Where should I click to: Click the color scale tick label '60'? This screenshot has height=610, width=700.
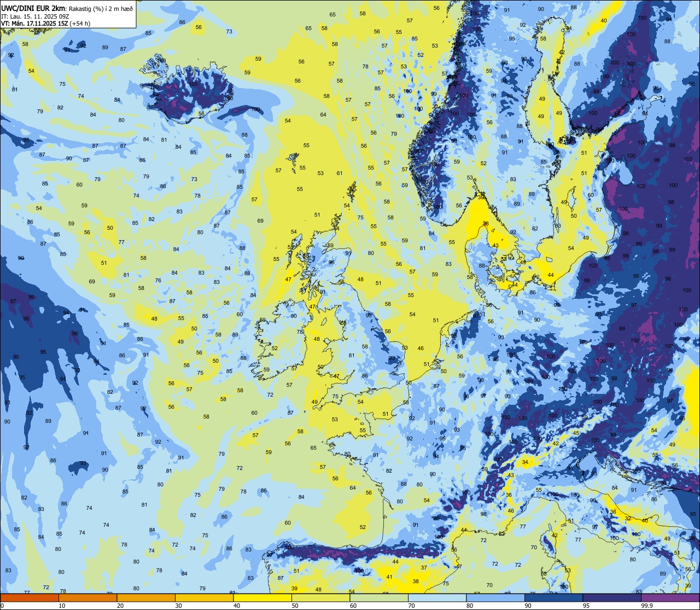coord(353,606)
